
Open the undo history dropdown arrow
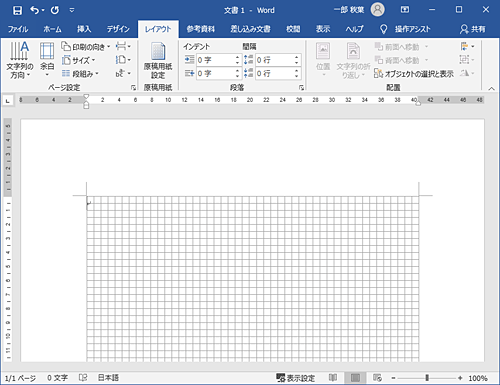(43, 11)
